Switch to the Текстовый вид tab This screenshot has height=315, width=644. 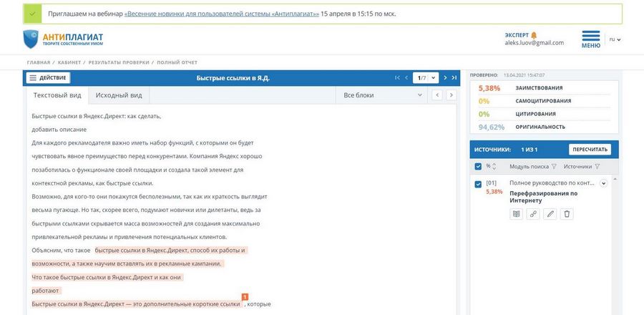pyautogui.click(x=57, y=95)
